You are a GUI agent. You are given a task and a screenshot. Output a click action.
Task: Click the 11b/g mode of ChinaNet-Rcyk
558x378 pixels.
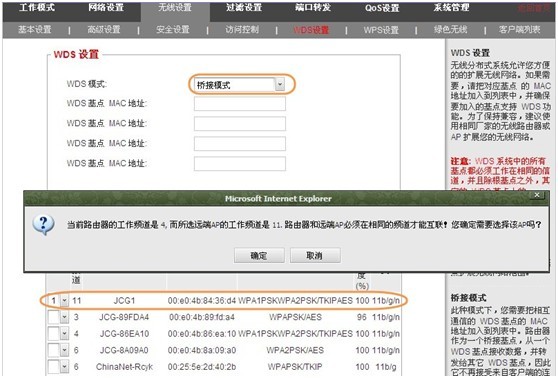click(386, 367)
